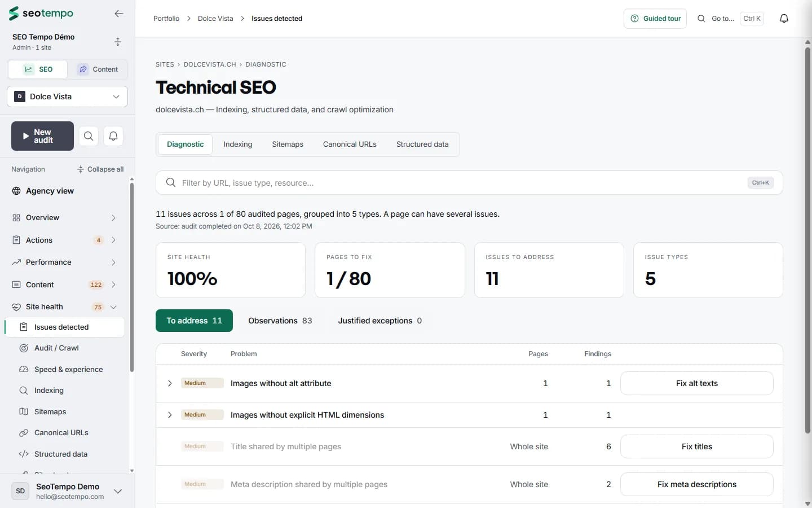Click Fix titles button

tap(697, 446)
